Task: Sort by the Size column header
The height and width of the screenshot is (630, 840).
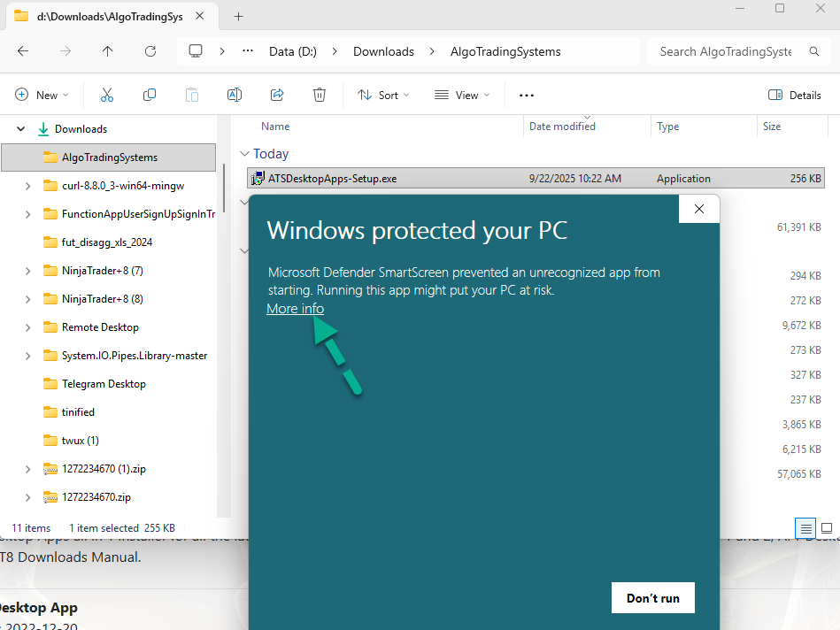Action: (772, 127)
